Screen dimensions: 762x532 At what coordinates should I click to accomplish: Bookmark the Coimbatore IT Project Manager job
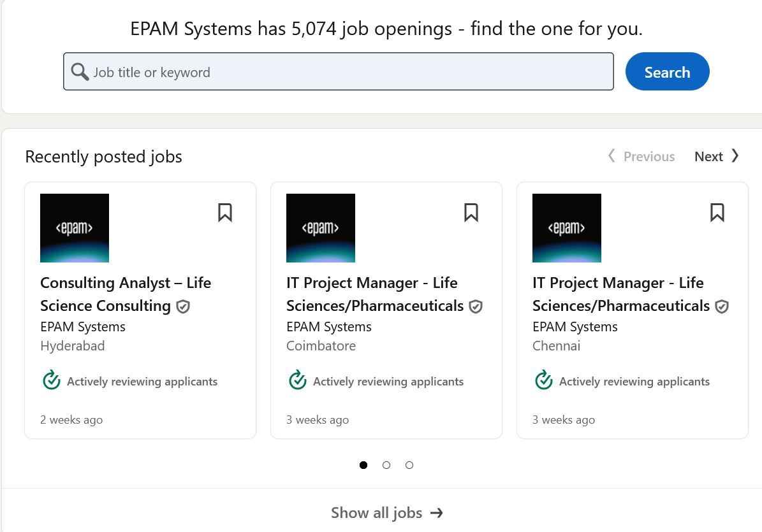pyautogui.click(x=471, y=213)
